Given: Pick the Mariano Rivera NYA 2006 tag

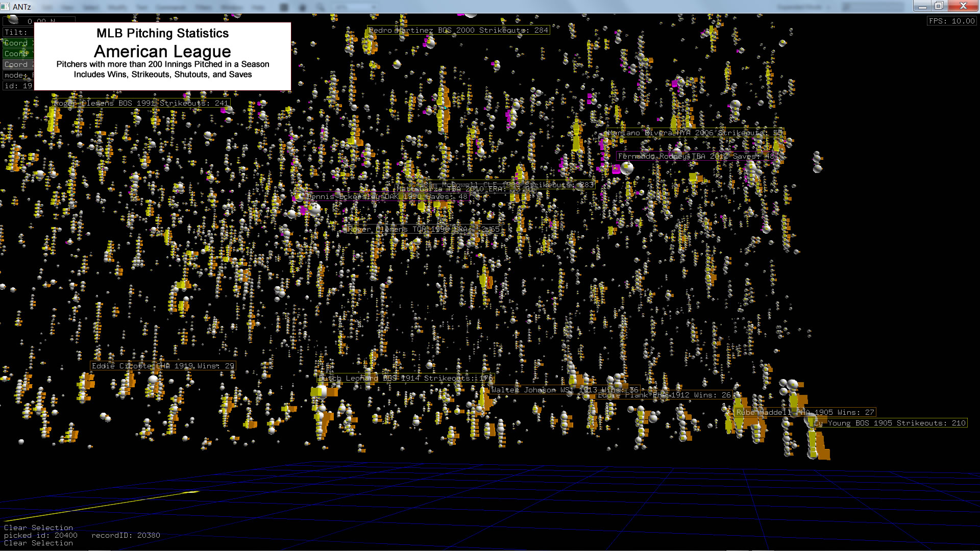Looking at the screenshot, I should tap(694, 133).
